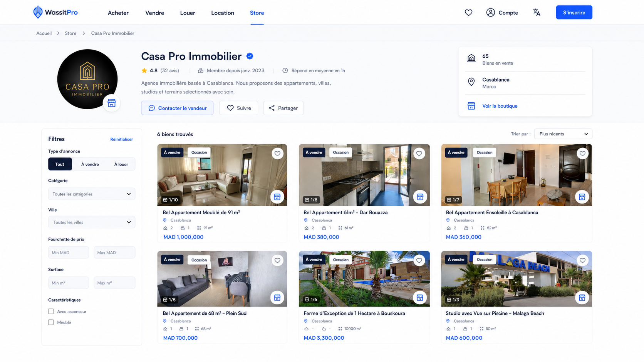The height and width of the screenshot is (362, 644).
Task: Enable the Meublé checkbox
Action: click(51, 322)
